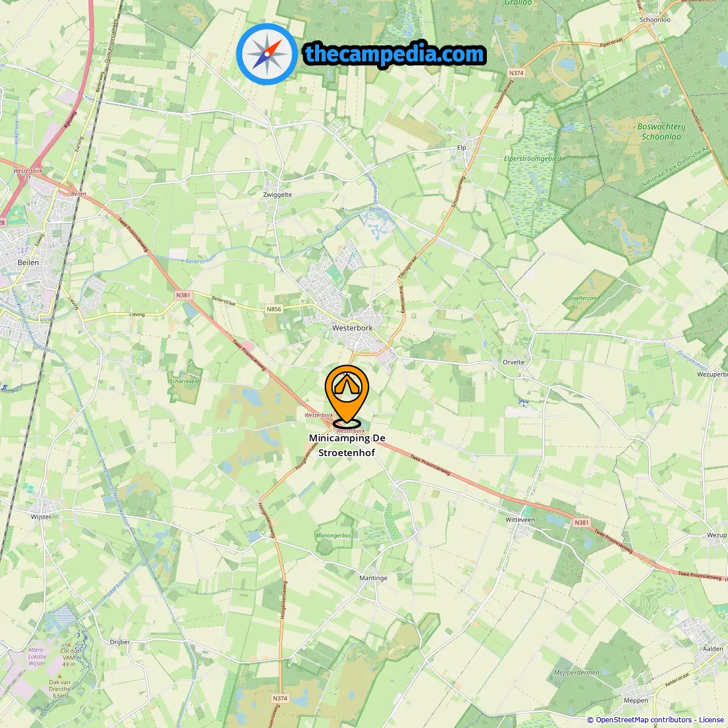Open thecampedia.com title link

tap(395, 54)
